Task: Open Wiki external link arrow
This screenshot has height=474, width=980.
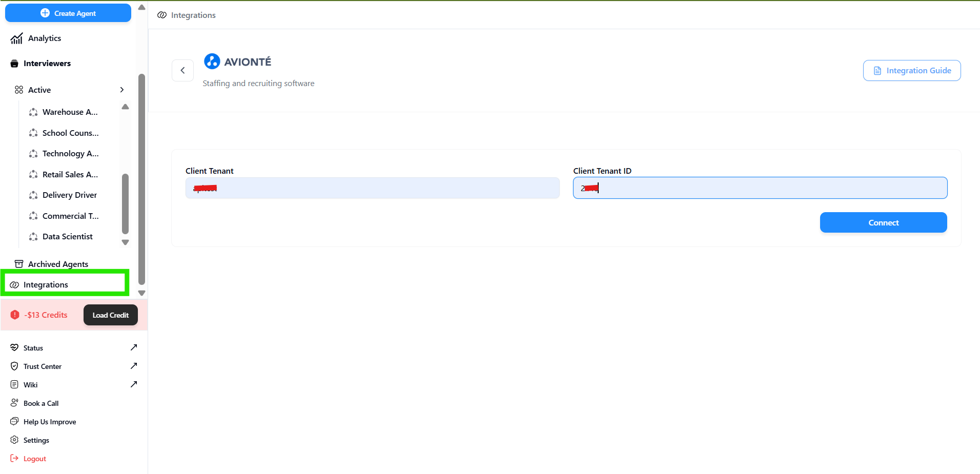Action: [134, 384]
